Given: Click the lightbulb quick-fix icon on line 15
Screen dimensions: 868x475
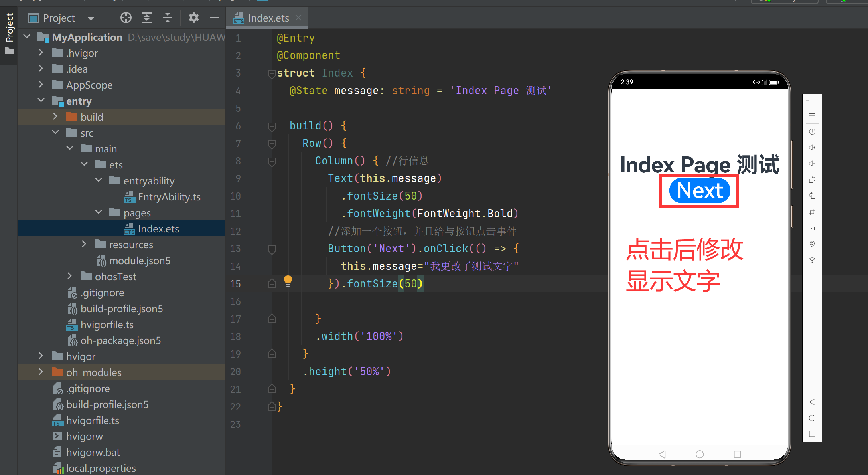Looking at the screenshot, I should [288, 281].
